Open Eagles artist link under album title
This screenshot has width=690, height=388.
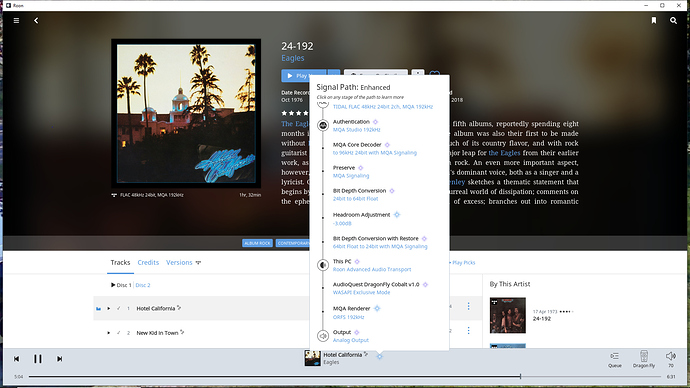click(x=293, y=58)
